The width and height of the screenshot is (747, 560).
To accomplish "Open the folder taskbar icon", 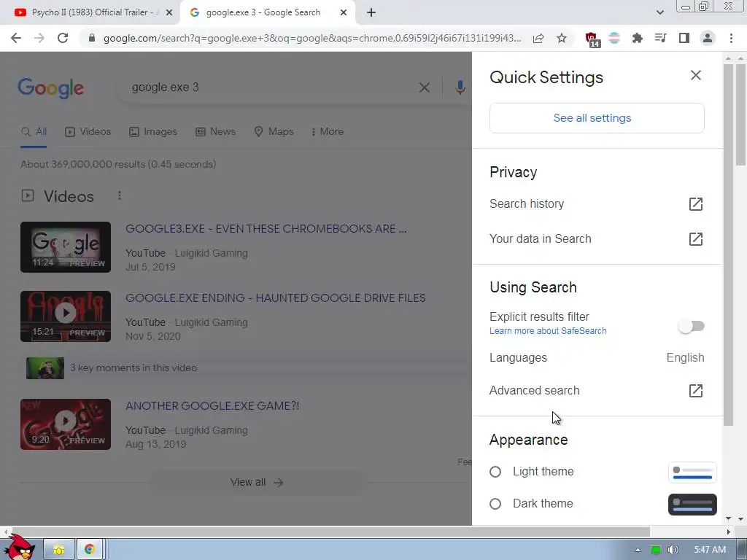I will [59, 550].
